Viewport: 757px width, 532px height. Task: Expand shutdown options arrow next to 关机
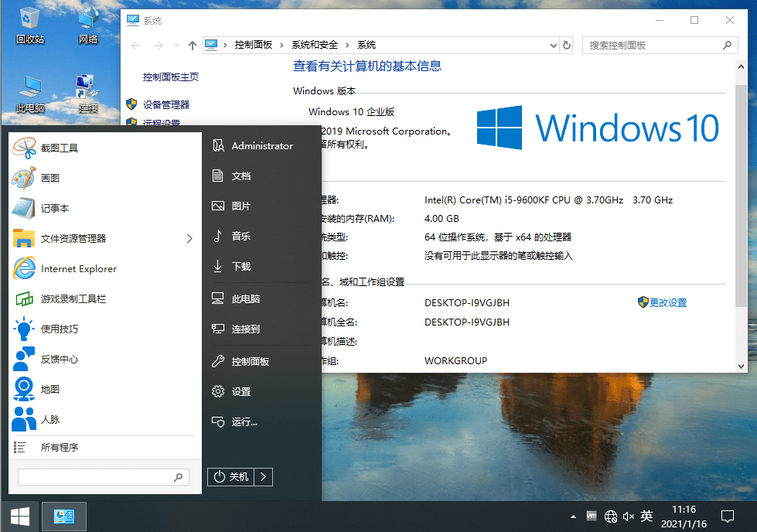pos(263,477)
